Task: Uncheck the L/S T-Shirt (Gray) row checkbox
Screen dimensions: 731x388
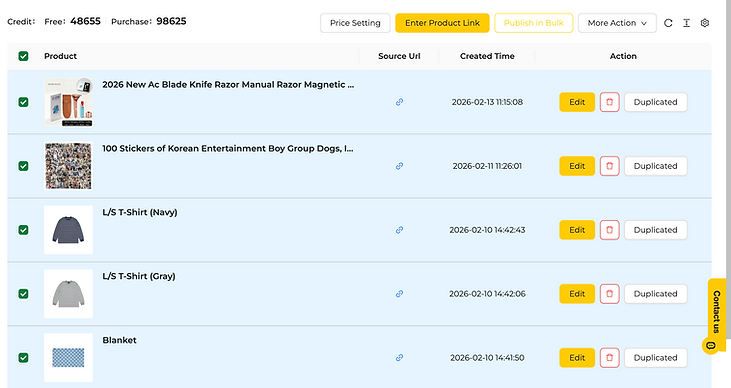Action: 23,294
